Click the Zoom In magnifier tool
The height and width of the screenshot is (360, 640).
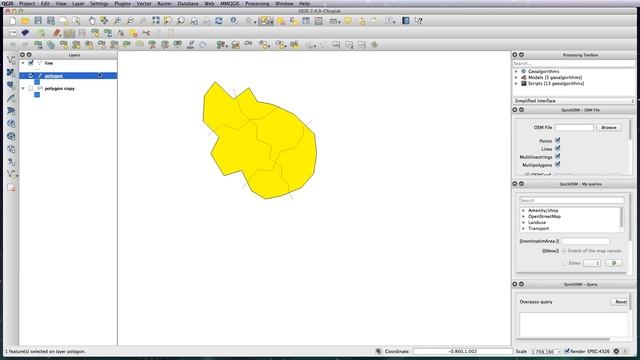click(117, 21)
